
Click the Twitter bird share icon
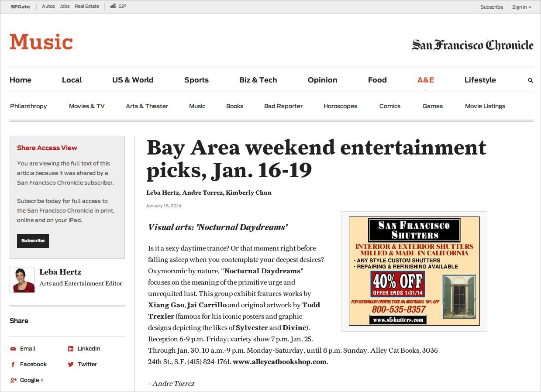[70, 364]
